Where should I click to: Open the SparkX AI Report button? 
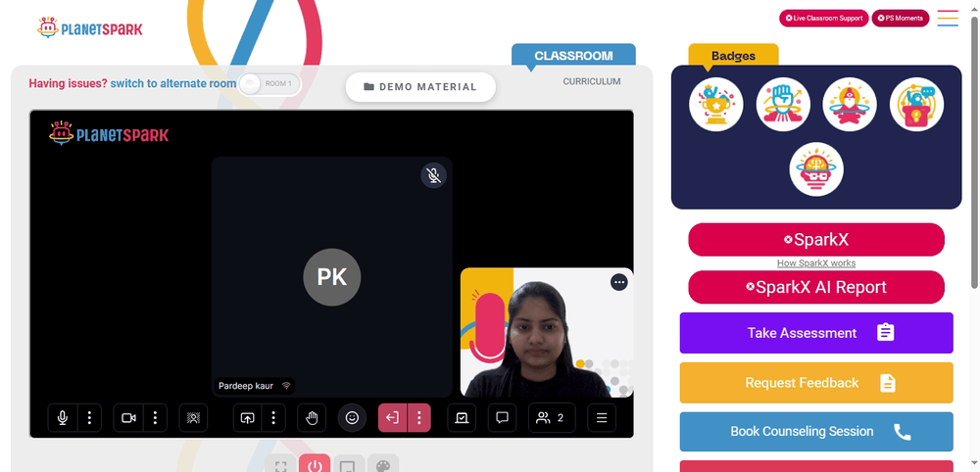point(816,287)
